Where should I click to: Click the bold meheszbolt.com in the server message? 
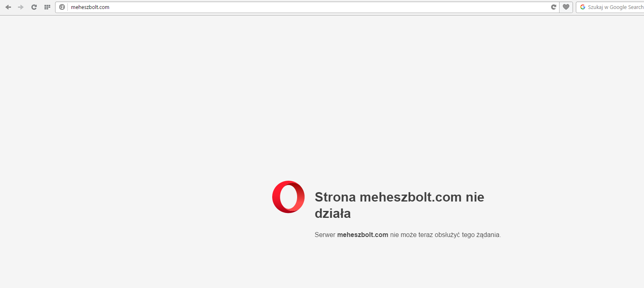362,235
